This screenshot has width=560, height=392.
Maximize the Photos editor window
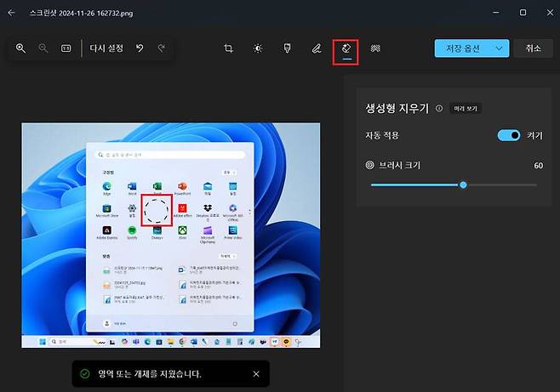[523, 13]
